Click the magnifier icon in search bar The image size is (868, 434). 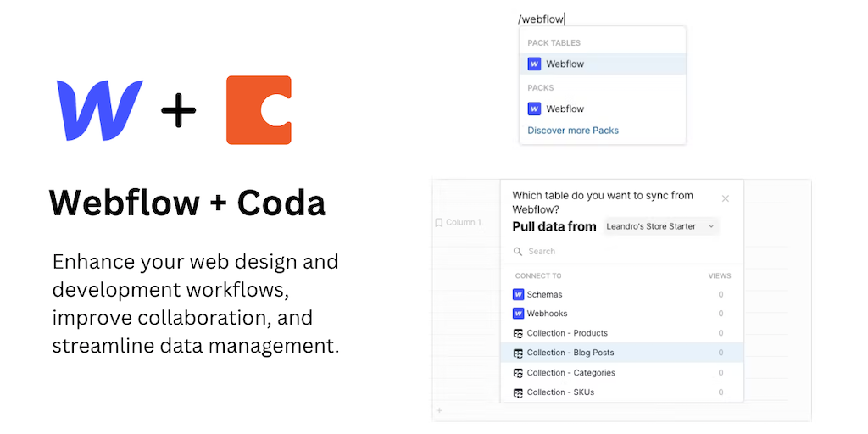click(518, 252)
